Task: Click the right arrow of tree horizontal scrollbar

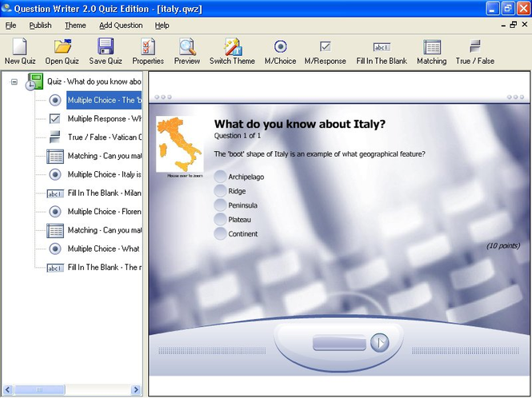Action: [x=136, y=389]
